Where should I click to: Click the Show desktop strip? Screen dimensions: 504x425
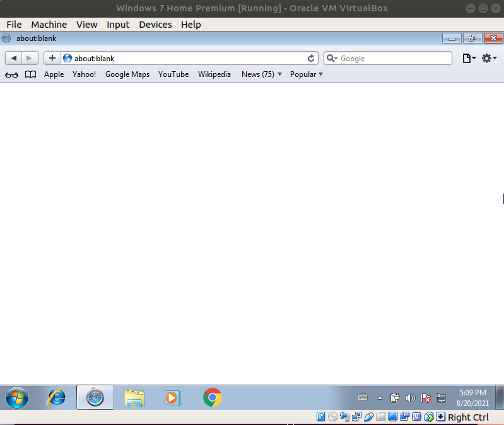[500, 398]
